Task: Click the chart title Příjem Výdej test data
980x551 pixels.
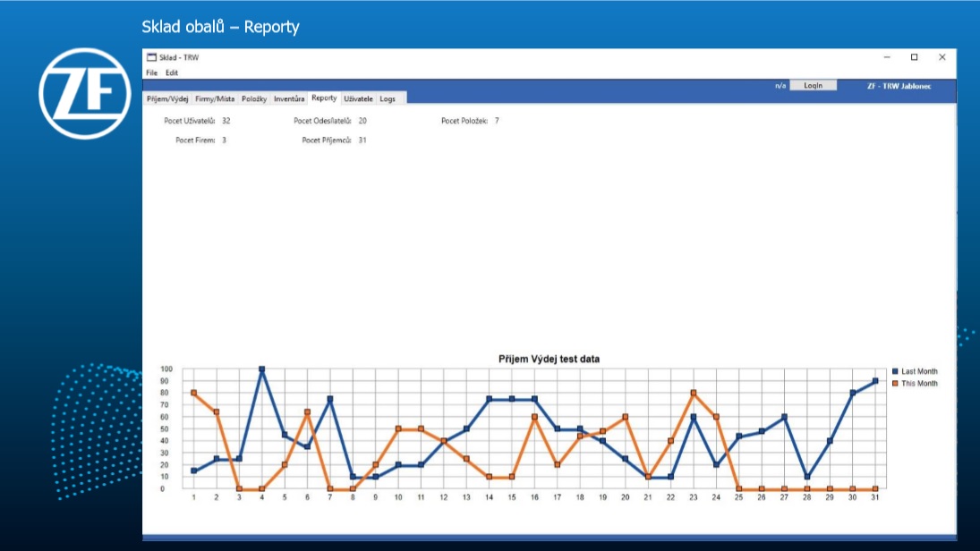Action: coord(549,360)
